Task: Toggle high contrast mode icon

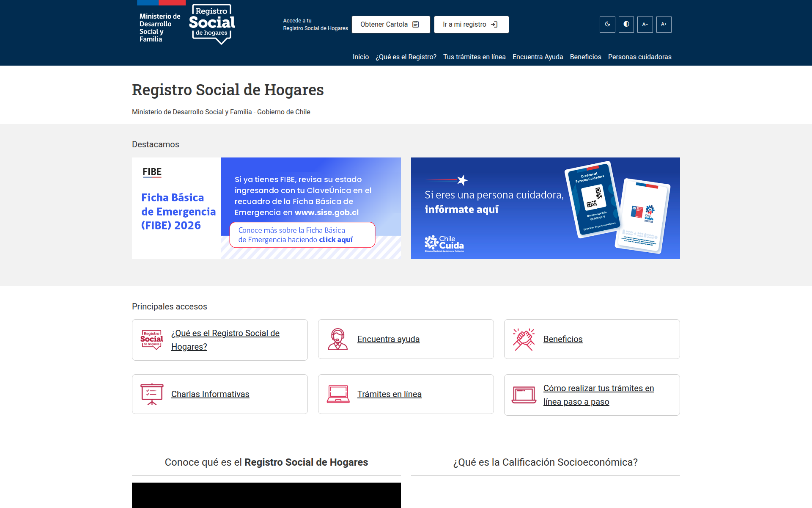Action: point(626,25)
